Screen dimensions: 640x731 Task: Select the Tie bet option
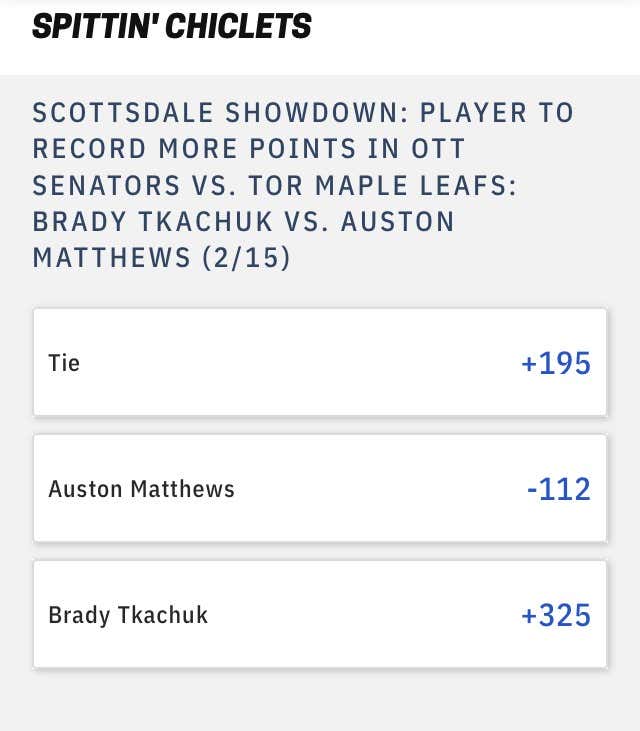[320, 362]
